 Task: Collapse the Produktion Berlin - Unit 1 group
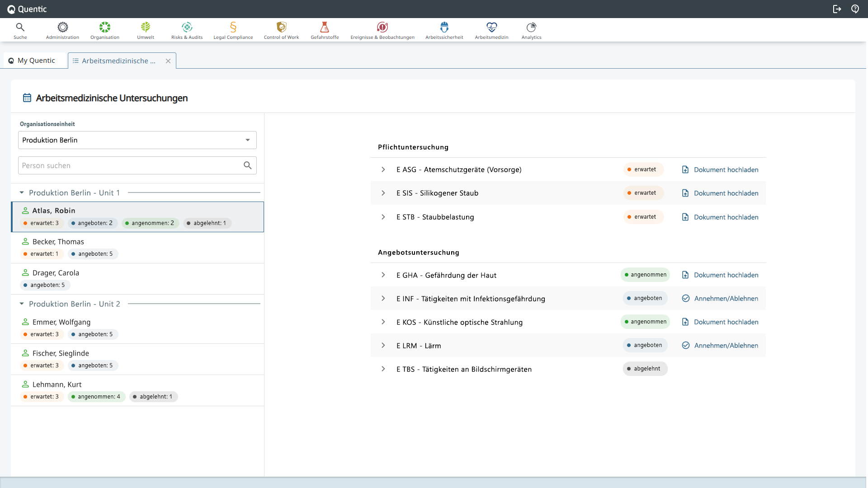22,192
